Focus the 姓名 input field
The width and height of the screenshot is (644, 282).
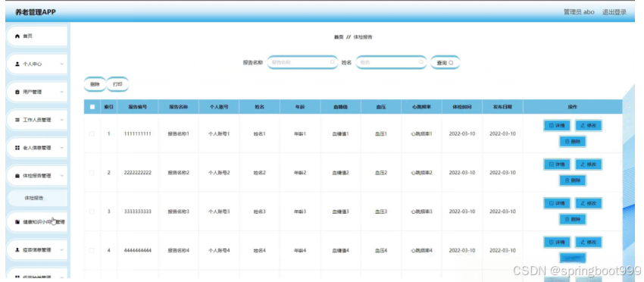391,62
